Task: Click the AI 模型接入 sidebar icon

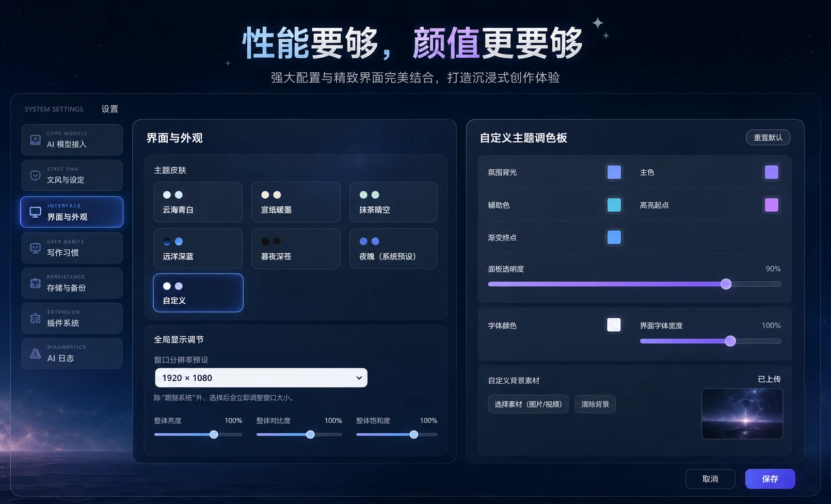Action: pos(35,140)
